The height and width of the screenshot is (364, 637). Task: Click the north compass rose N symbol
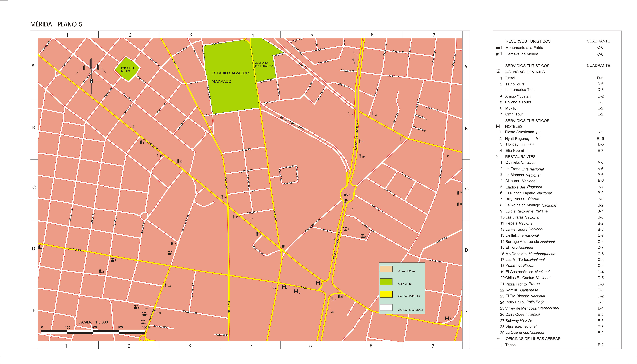click(92, 81)
